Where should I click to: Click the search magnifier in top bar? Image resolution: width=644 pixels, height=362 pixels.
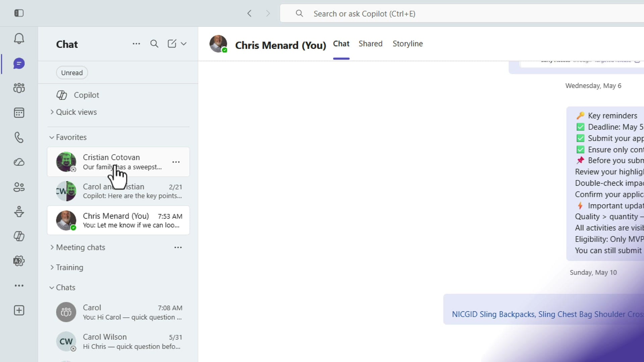click(x=299, y=13)
